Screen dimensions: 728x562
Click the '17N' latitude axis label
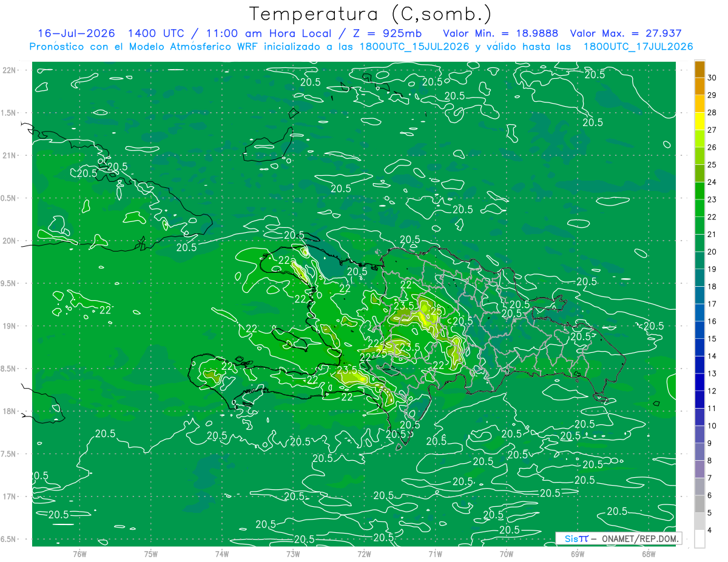(x=10, y=497)
